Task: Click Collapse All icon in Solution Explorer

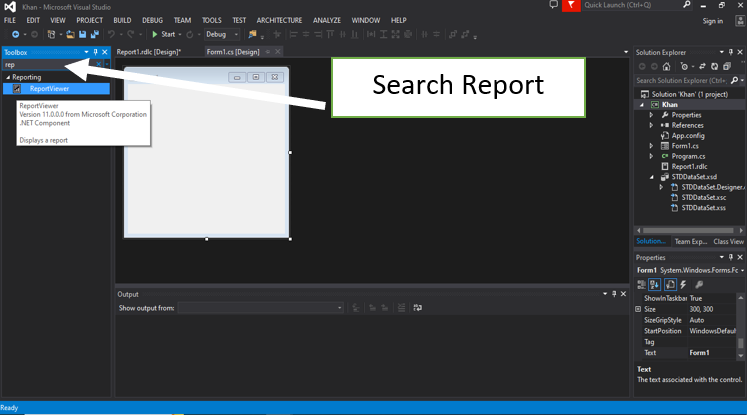Action: click(x=727, y=67)
